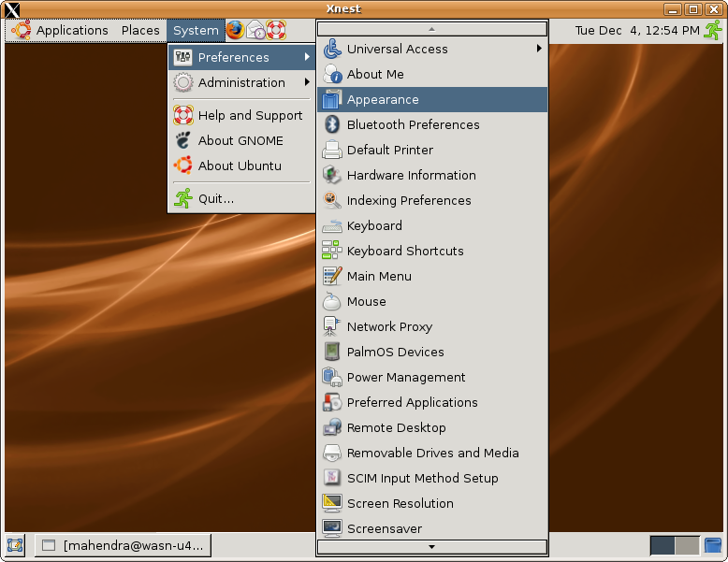Click the Preferences tools icon
This screenshot has height=562, width=728.
[182, 57]
